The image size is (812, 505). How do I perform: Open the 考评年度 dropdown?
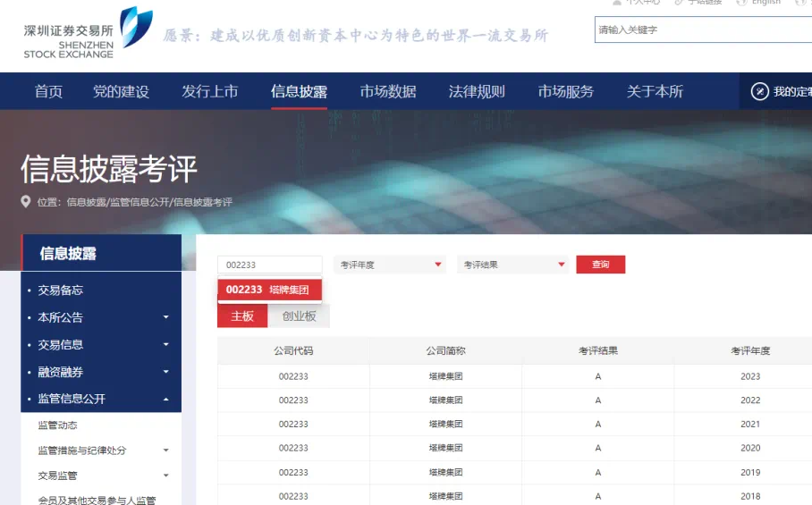(x=390, y=265)
